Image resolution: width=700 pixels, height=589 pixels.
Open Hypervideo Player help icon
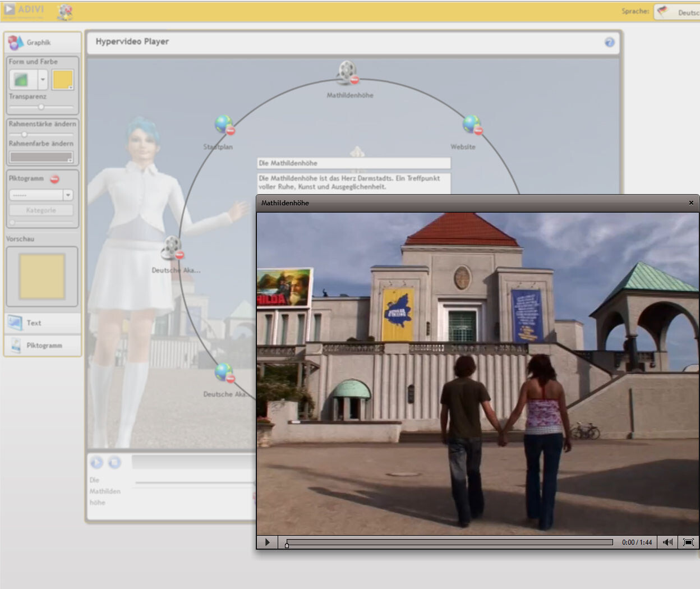(x=610, y=42)
